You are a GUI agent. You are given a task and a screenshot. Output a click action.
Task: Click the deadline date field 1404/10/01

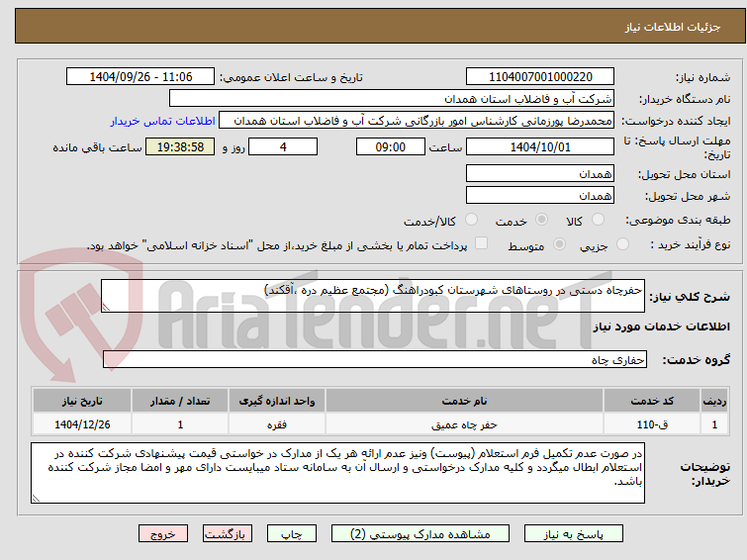[540, 146]
